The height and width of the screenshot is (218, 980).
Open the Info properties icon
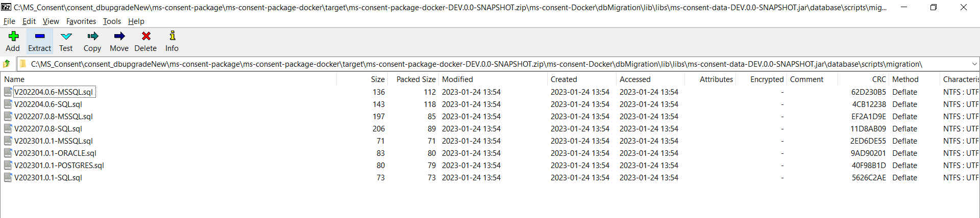pos(172,36)
